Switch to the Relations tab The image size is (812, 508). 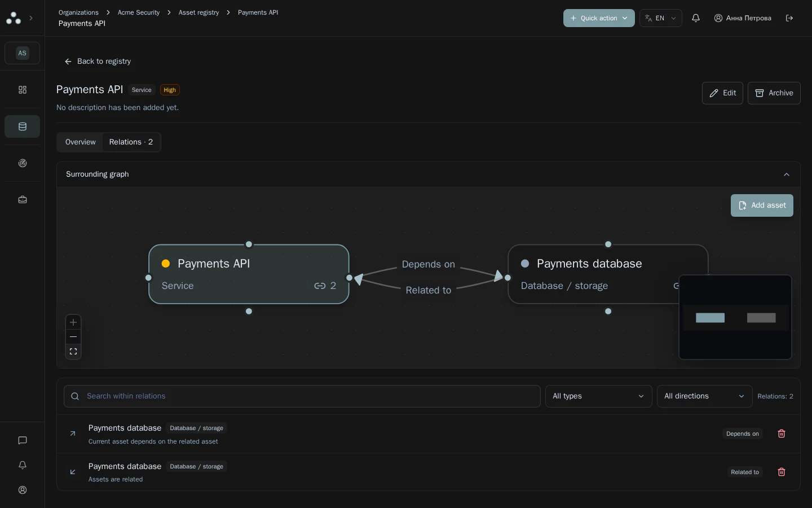point(131,142)
